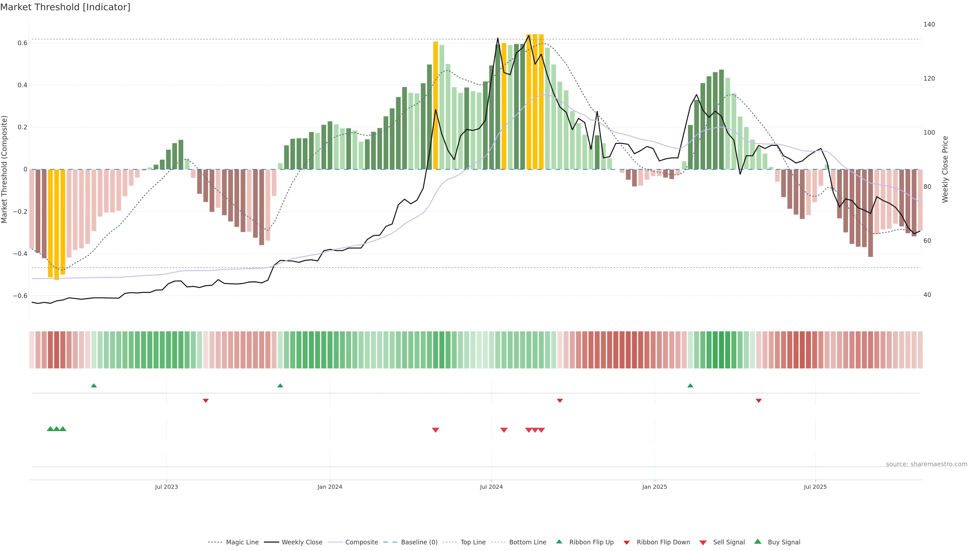Click the Buy Signal legend icon
The width and height of the screenshot is (980, 551).
pyautogui.click(x=757, y=542)
